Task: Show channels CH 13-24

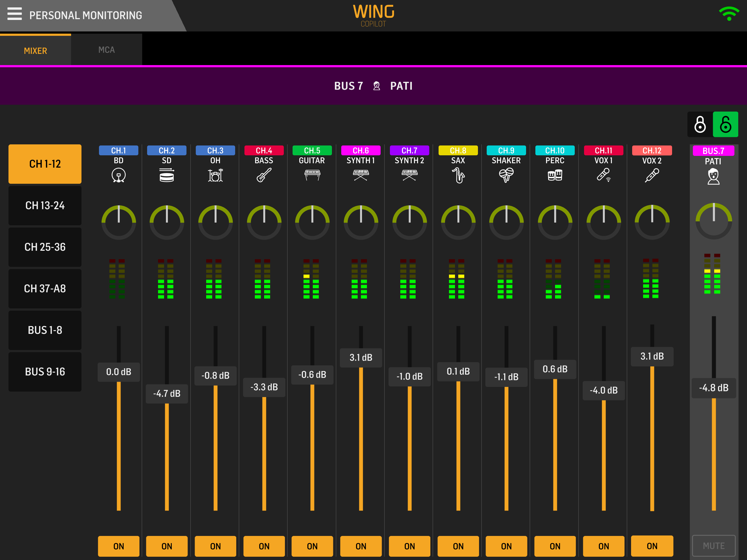Action: (x=45, y=205)
